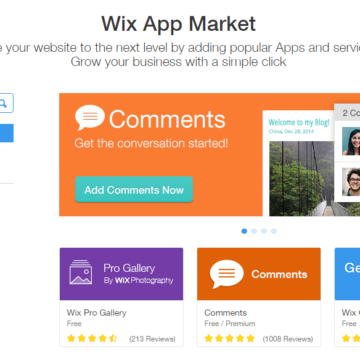
Task: View the 213 Reviews for Pro Gallery
Action: point(152,339)
